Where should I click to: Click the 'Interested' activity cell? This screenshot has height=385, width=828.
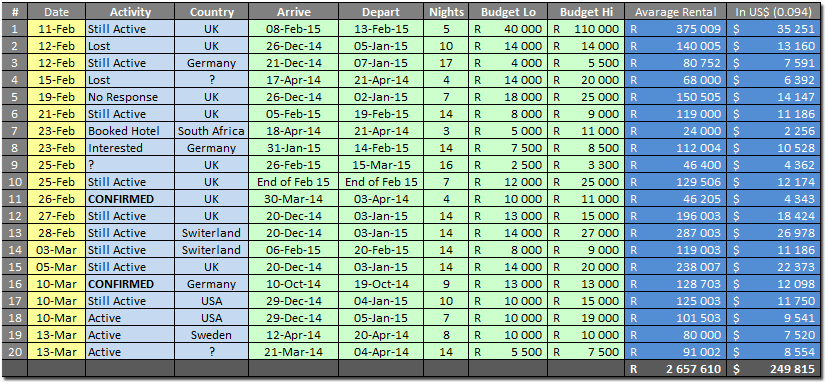130,148
